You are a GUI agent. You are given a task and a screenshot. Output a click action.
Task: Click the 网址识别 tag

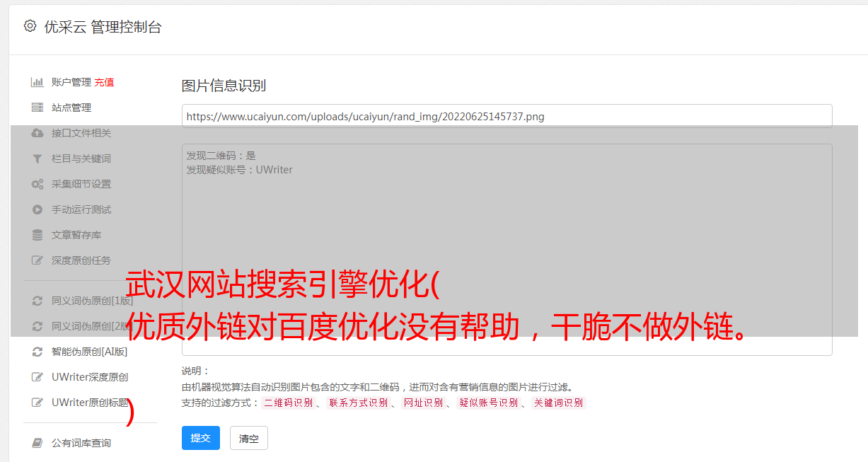pos(423,403)
